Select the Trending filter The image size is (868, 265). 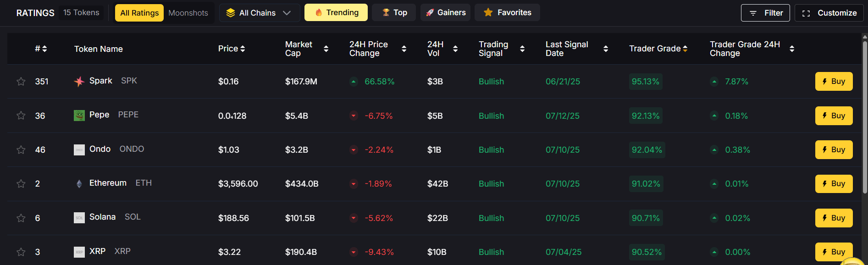[336, 12]
